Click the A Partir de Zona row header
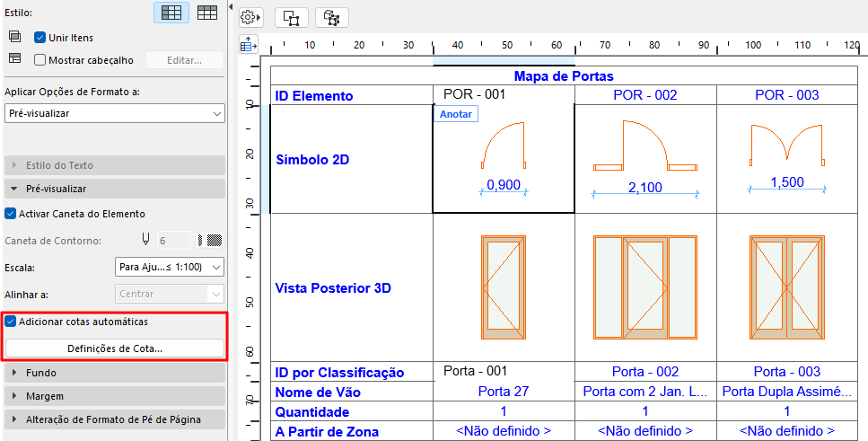 pos(352,431)
